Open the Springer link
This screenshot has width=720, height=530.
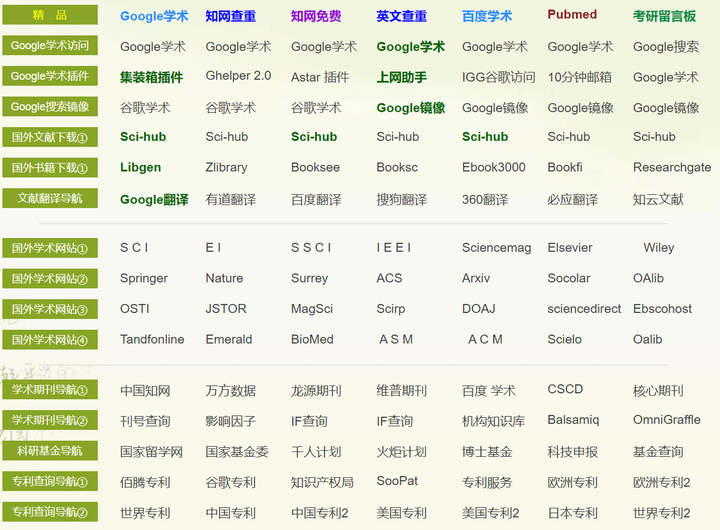pos(144,279)
